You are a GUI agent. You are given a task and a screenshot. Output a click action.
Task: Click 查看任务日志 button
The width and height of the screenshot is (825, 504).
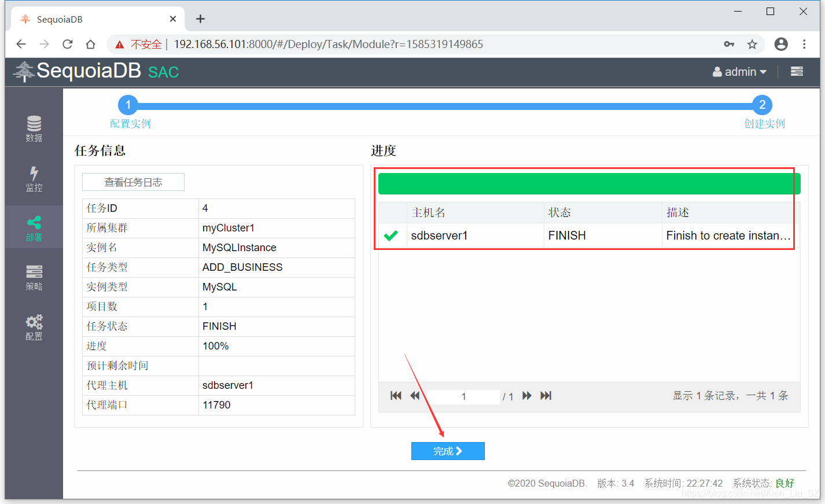133,182
